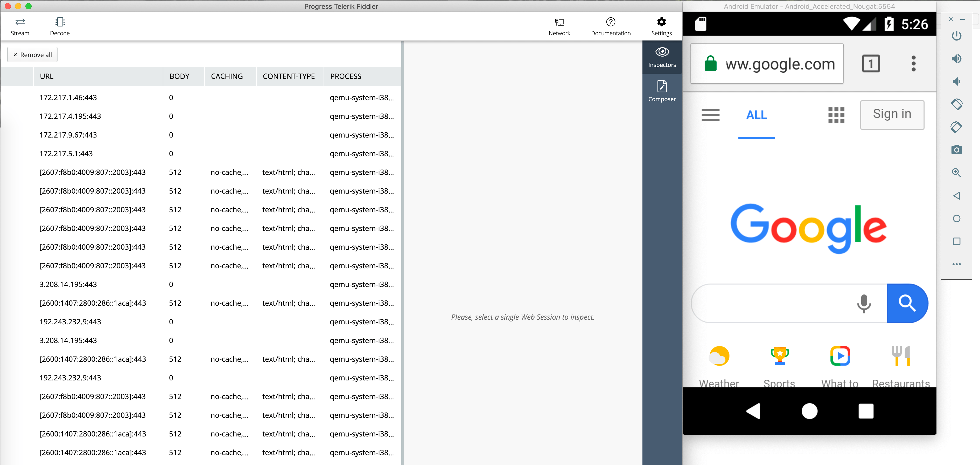980x465 pixels.
Task: Select the 172.217.9.67:443 session row
Action: click(x=201, y=135)
